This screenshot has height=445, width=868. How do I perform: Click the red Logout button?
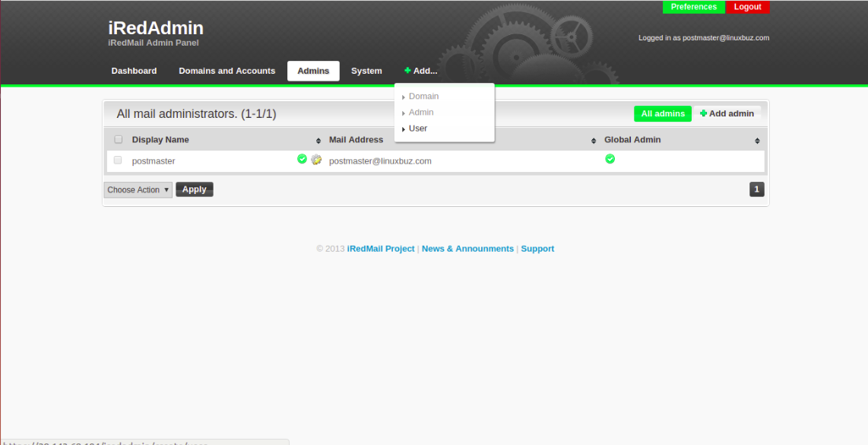click(x=747, y=7)
